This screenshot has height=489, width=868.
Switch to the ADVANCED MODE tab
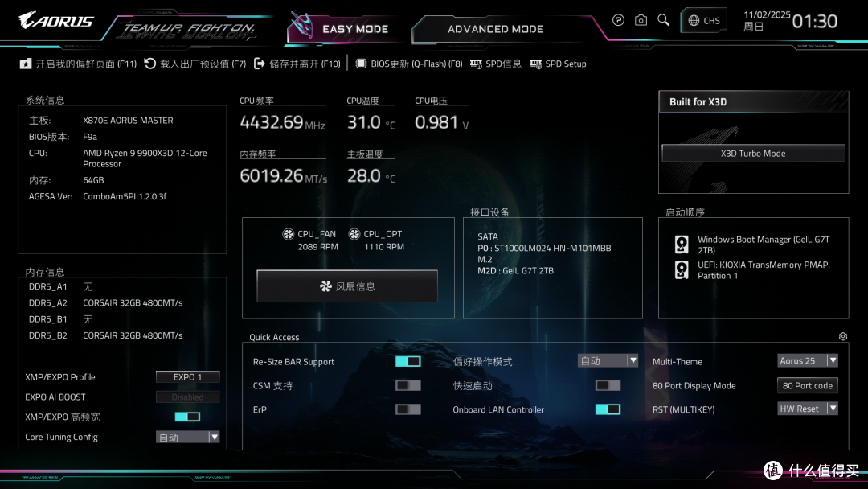tap(495, 29)
